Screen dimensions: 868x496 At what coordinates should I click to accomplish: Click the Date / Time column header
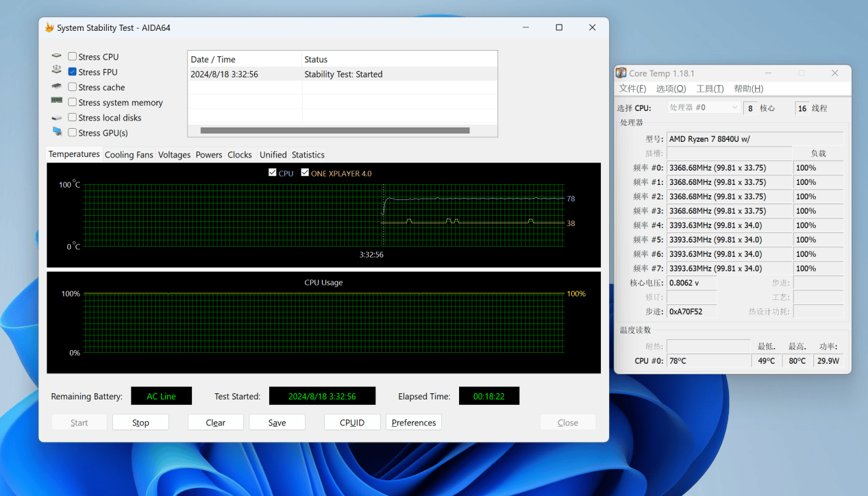click(x=245, y=60)
